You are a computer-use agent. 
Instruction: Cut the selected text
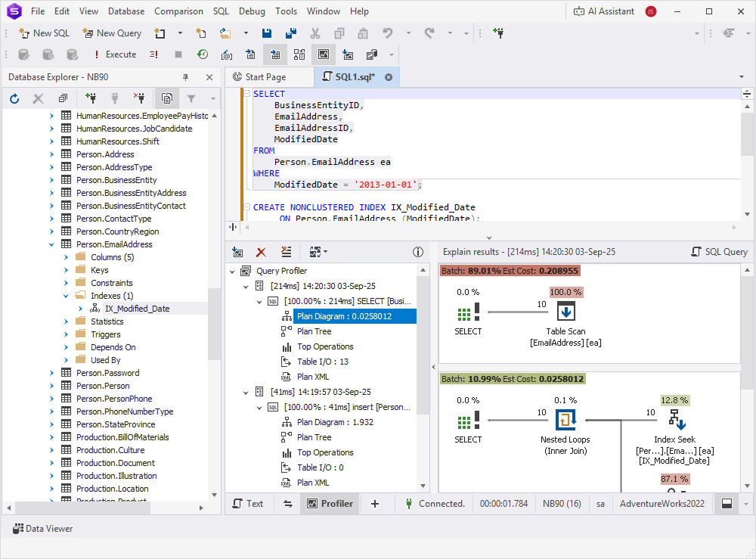point(317,33)
